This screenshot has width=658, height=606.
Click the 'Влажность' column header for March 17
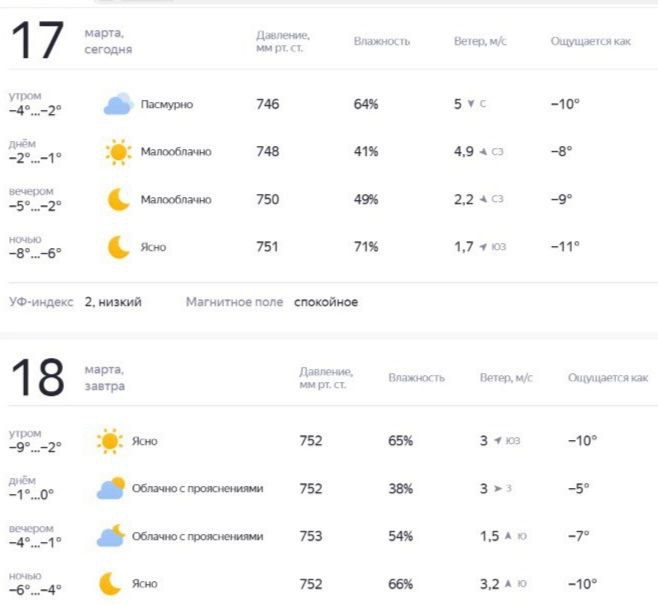pos(382,41)
